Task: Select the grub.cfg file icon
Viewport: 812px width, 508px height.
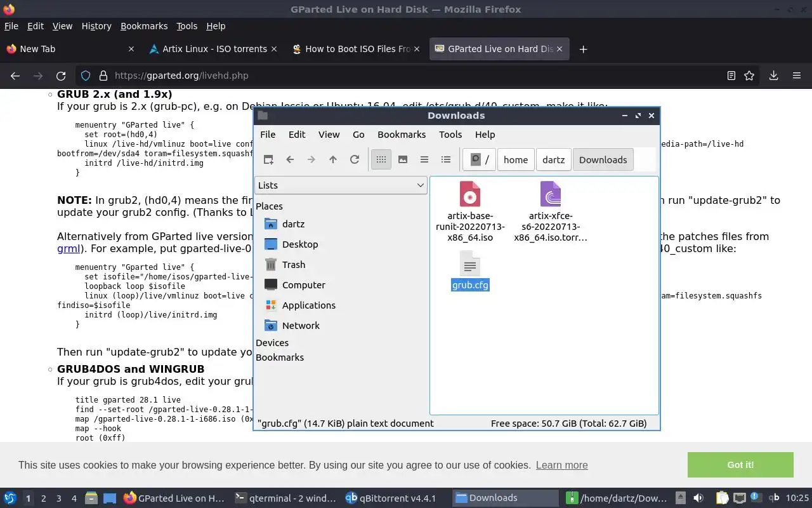Action: [470, 264]
